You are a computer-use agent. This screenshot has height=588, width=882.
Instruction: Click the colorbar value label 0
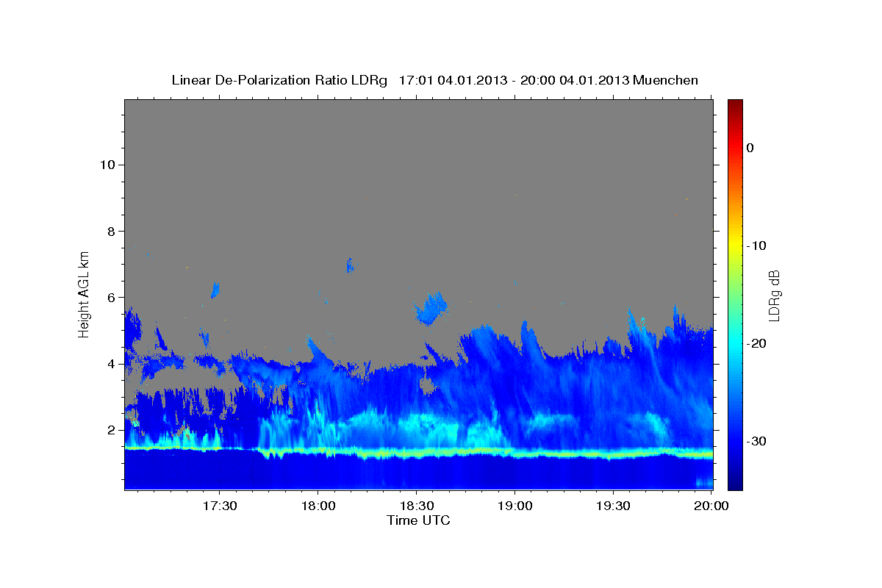coord(750,148)
